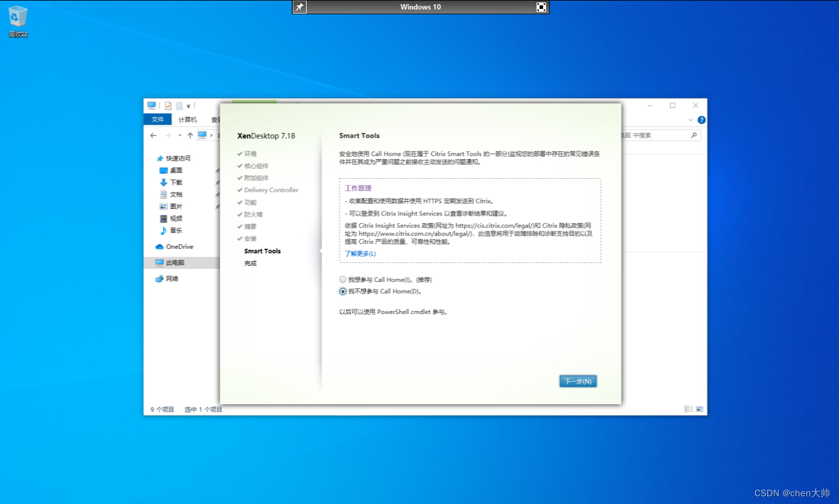Click the blue download arrow icon beside 下载

tap(163, 182)
